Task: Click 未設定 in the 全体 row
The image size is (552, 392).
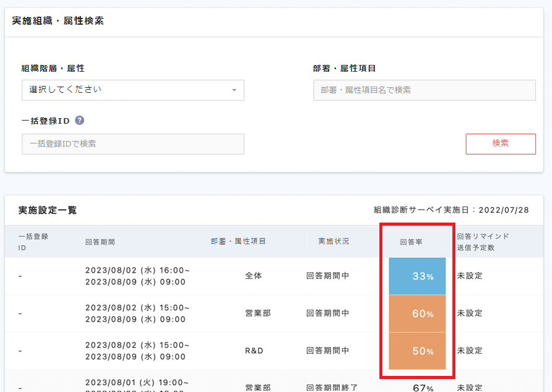Action: click(470, 276)
